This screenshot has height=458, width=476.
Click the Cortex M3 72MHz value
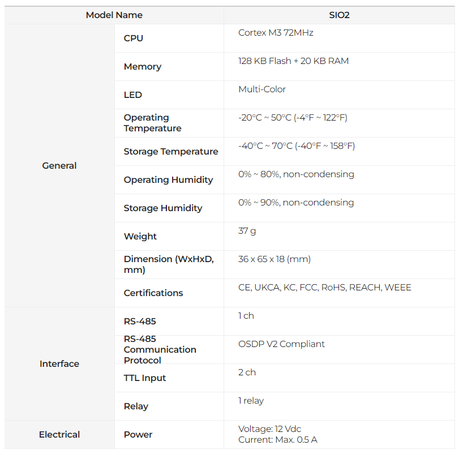(x=276, y=33)
